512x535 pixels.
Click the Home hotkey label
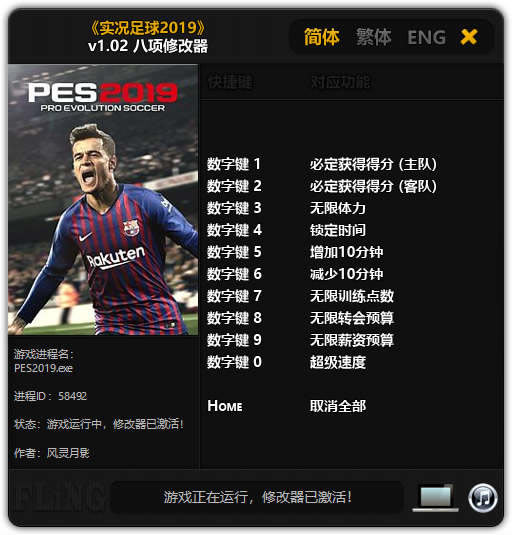[225, 406]
